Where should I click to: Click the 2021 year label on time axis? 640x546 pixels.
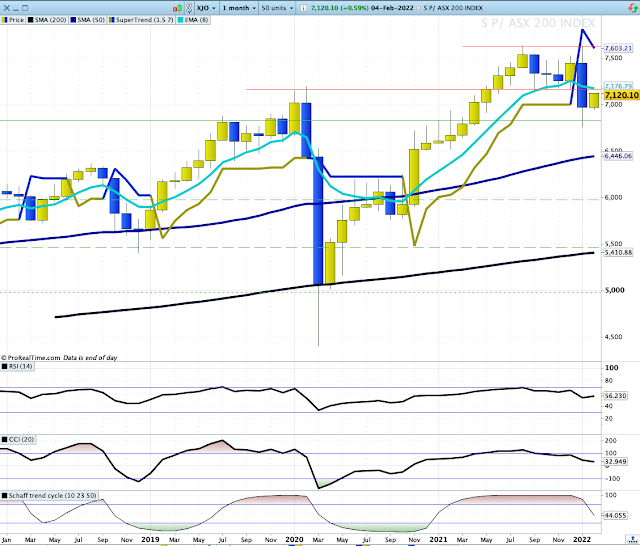tap(438, 539)
